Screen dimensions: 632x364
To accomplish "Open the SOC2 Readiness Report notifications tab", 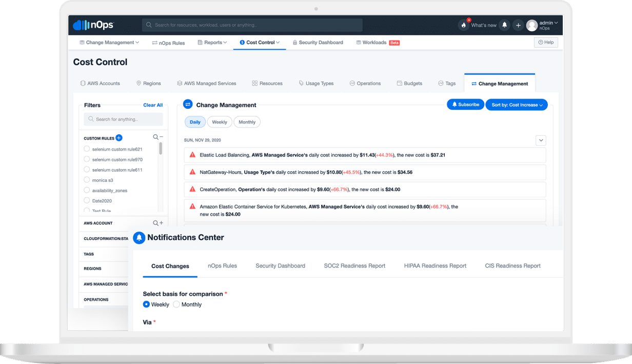I will tap(354, 266).
